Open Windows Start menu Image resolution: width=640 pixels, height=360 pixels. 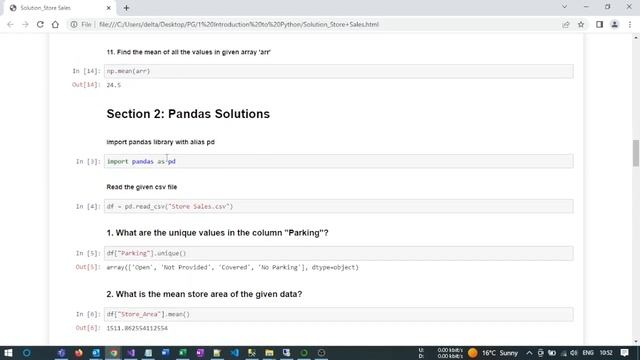click(8, 353)
